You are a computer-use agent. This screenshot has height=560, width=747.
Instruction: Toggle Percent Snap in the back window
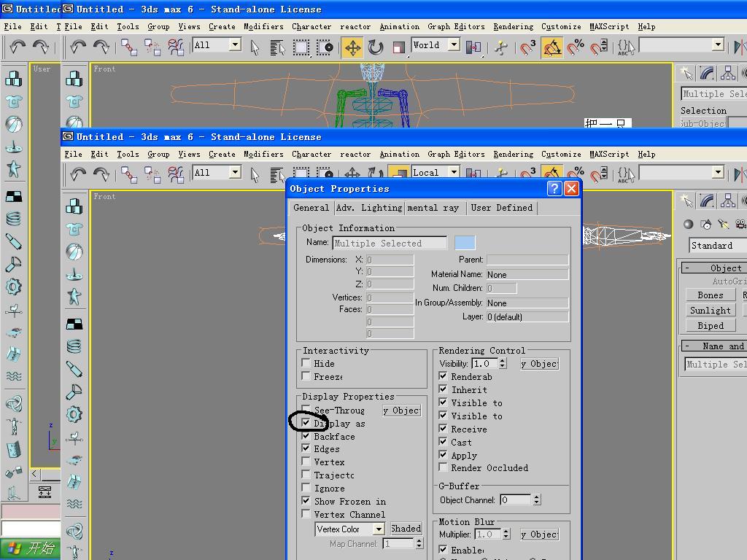point(576,47)
